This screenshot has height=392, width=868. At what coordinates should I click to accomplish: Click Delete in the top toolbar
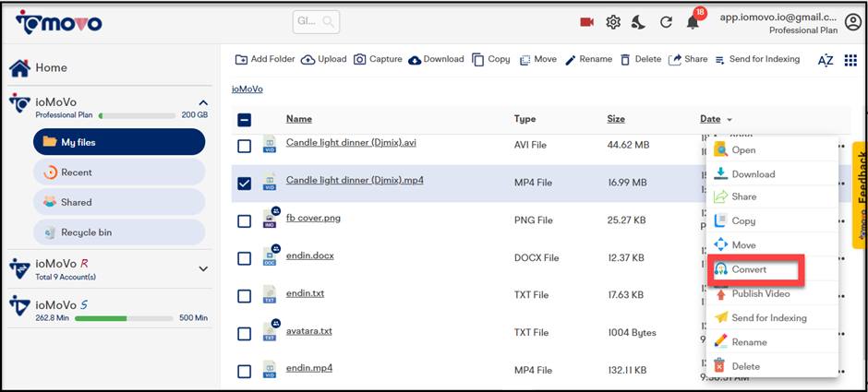point(641,59)
